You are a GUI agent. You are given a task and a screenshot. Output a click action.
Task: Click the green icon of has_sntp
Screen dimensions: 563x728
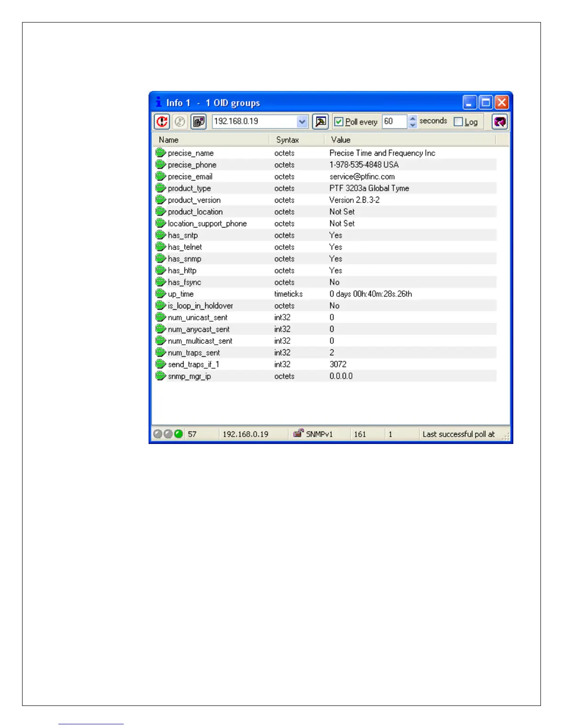click(161, 235)
